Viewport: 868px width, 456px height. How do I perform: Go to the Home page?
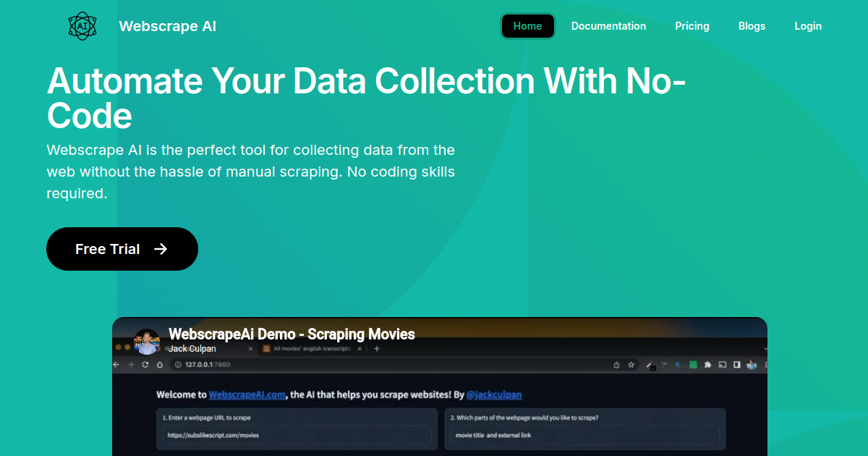(x=527, y=26)
